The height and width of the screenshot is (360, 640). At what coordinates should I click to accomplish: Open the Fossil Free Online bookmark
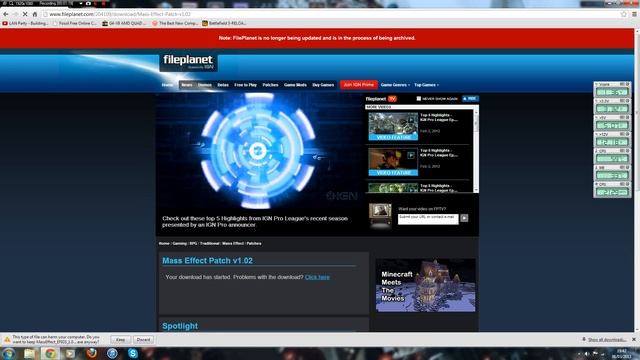coord(75,23)
